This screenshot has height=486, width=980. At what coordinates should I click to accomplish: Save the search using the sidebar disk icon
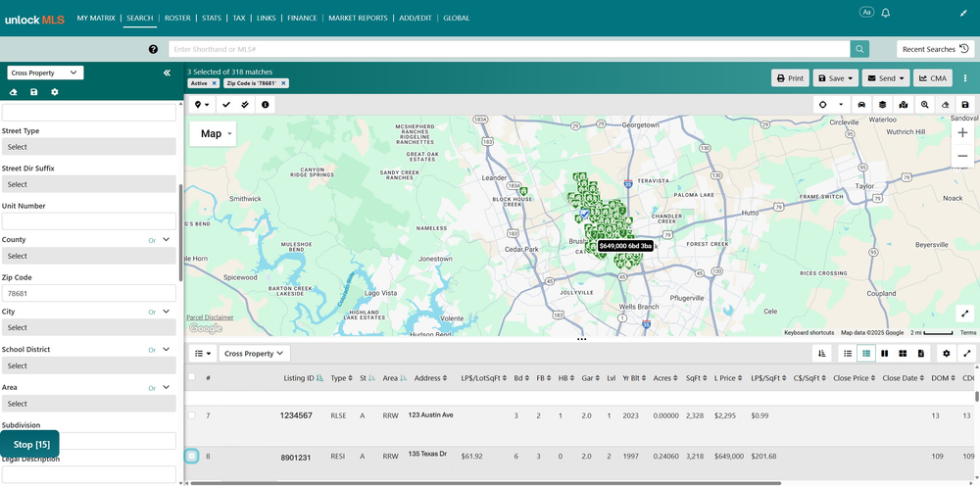pyautogui.click(x=33, y=92)
